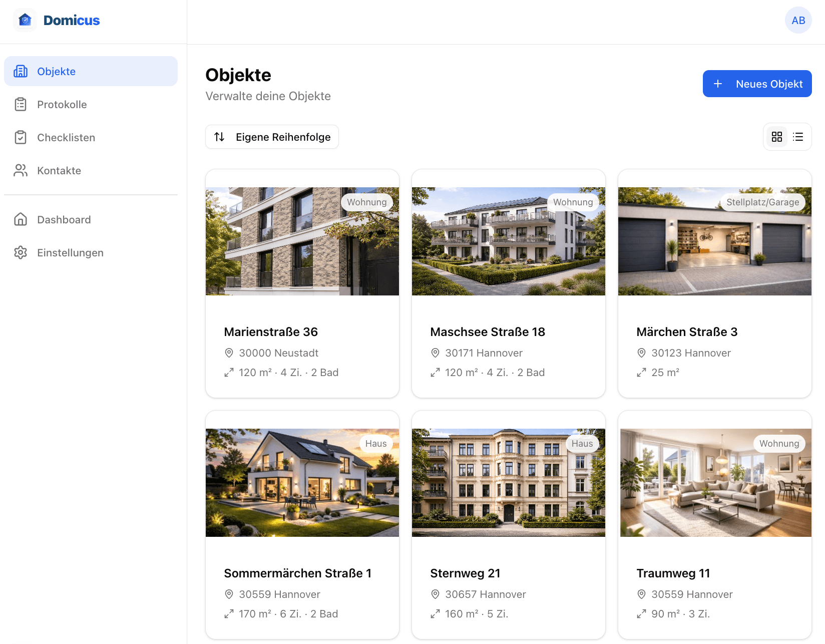Click the Neues Objekt button
The width and height of the screenshot is (825, 644).
coord(757,84)
